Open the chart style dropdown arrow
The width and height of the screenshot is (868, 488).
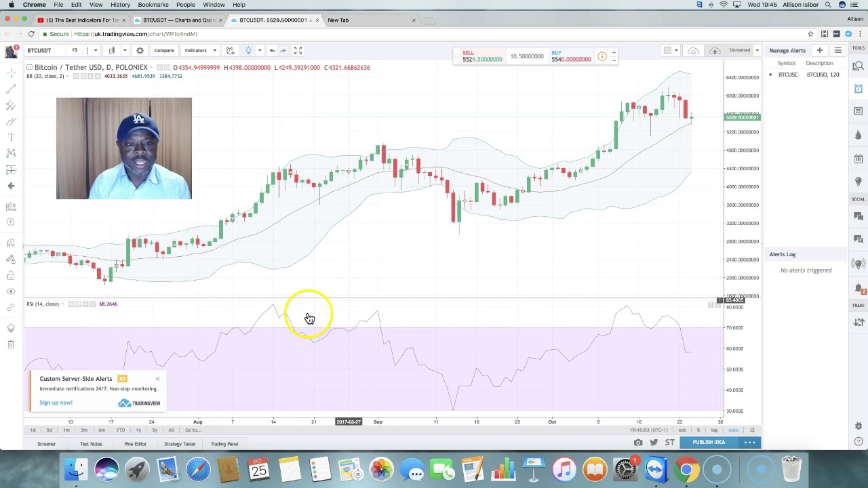124,50
